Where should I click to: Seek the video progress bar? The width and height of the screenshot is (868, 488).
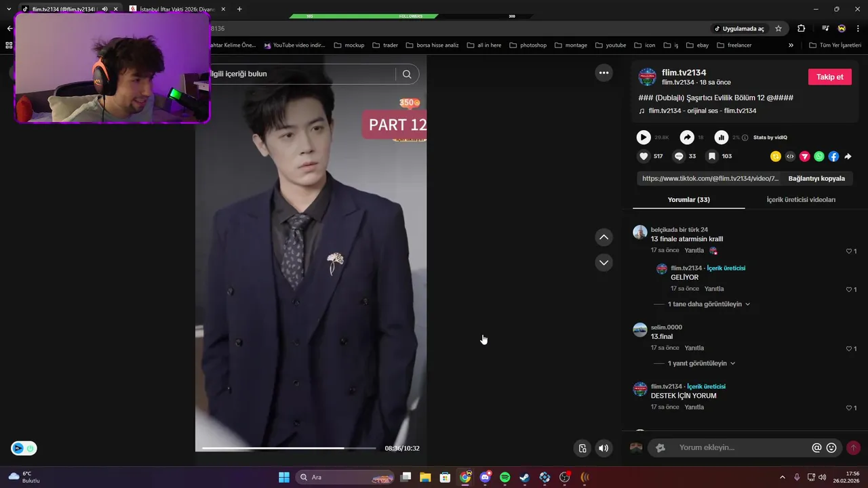289,448
